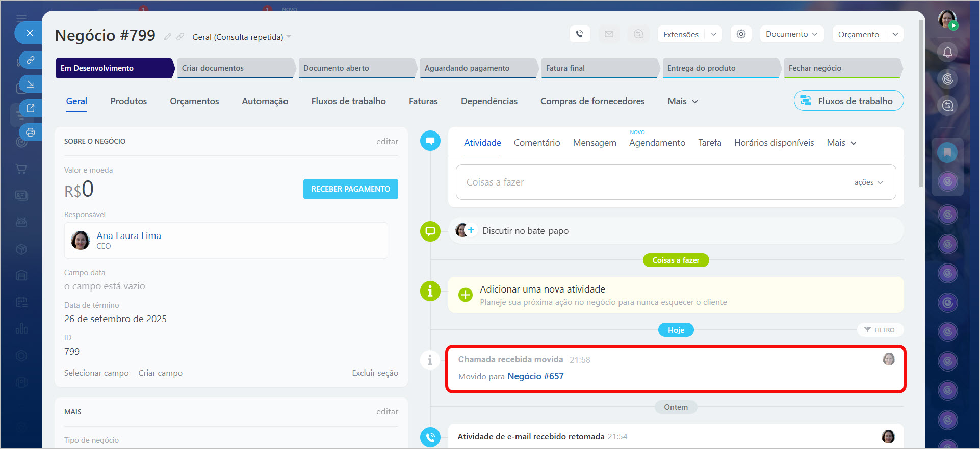Screen dimensions: 980x449
Task: Click the pencil icon beside Negócio #799
Action: click(167, 37)
